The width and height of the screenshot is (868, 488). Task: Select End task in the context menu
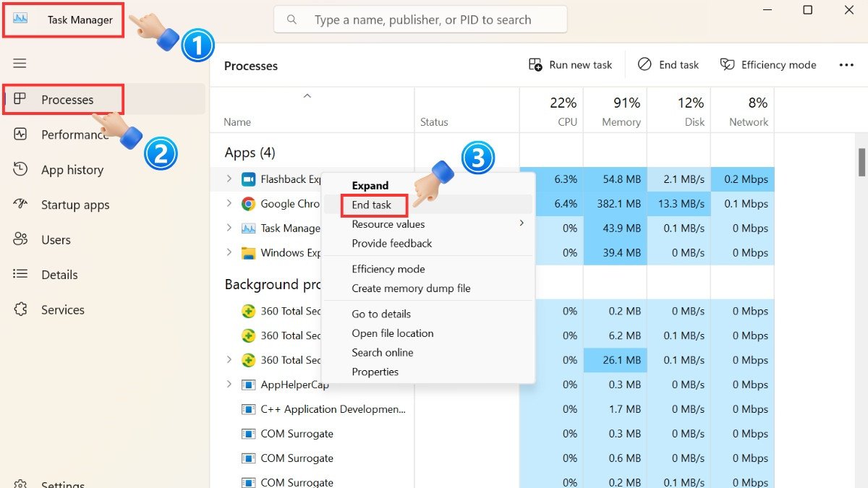click(x=373, y=205)
